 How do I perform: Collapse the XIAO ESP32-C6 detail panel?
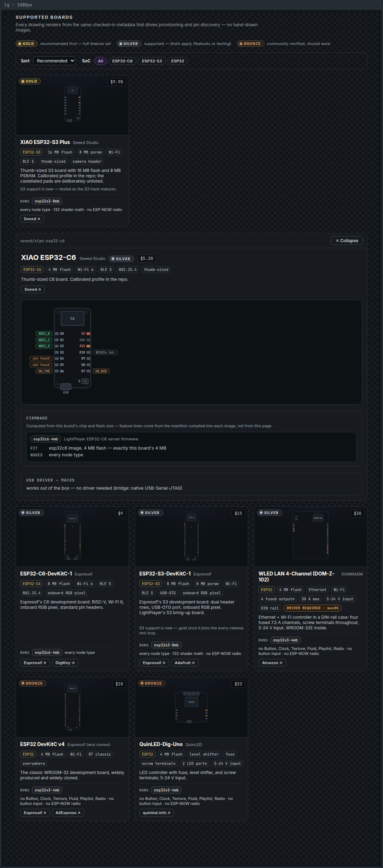click(x=346, y=241)
